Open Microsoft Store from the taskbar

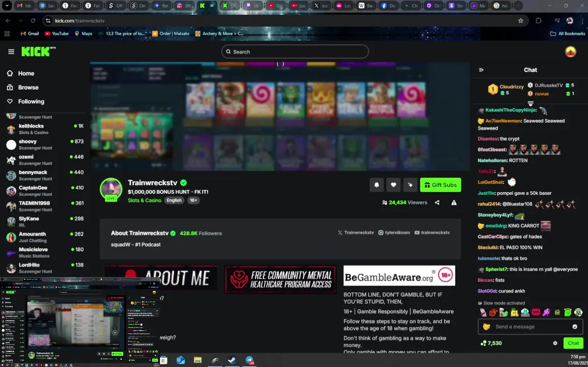pyautogui.click(x=164, y=360)
